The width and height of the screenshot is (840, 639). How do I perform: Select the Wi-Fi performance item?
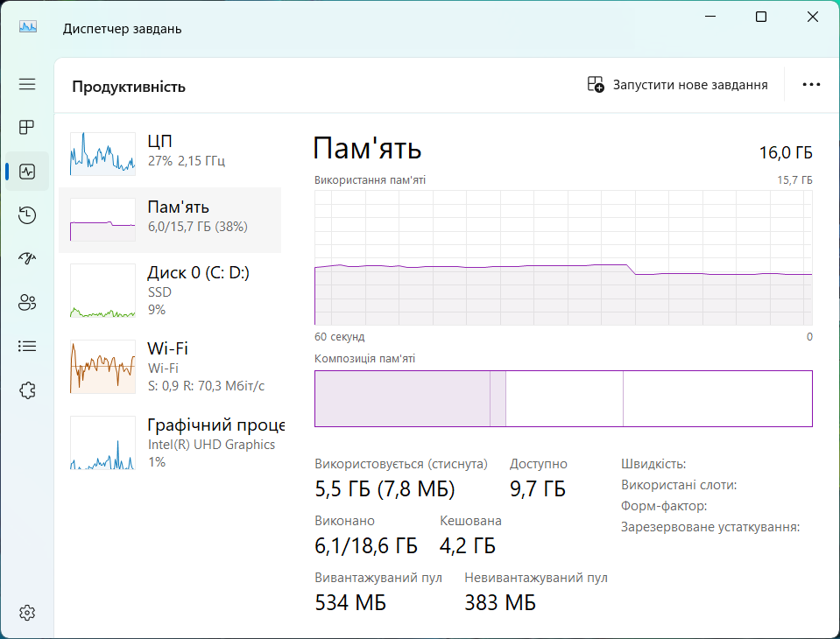(x=171, y=367)
